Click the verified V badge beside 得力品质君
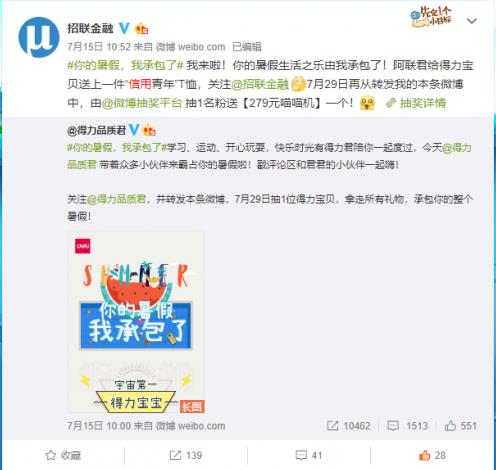 (x=134, y=130)
